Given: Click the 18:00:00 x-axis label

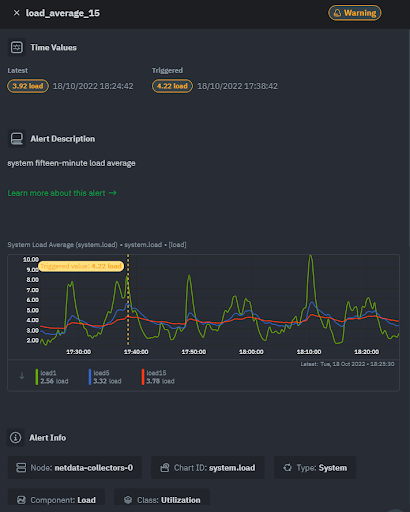Looking at the screenshot, I should tap(251, 352).
